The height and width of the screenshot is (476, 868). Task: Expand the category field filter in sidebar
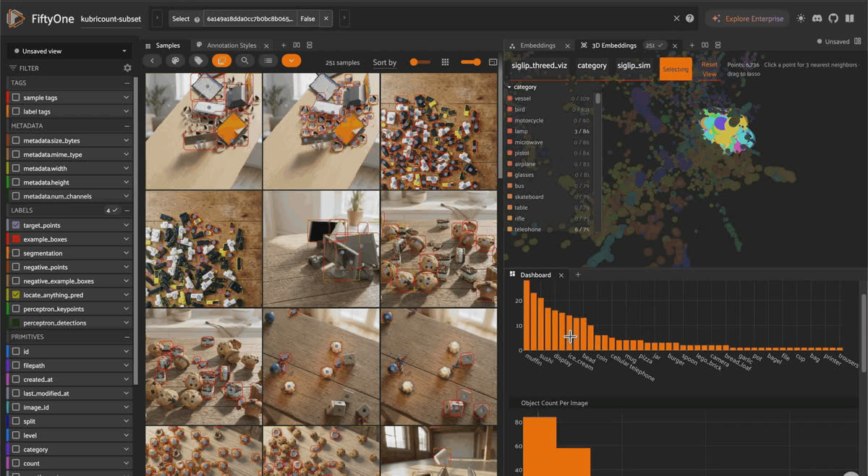[x=126, y=449]
